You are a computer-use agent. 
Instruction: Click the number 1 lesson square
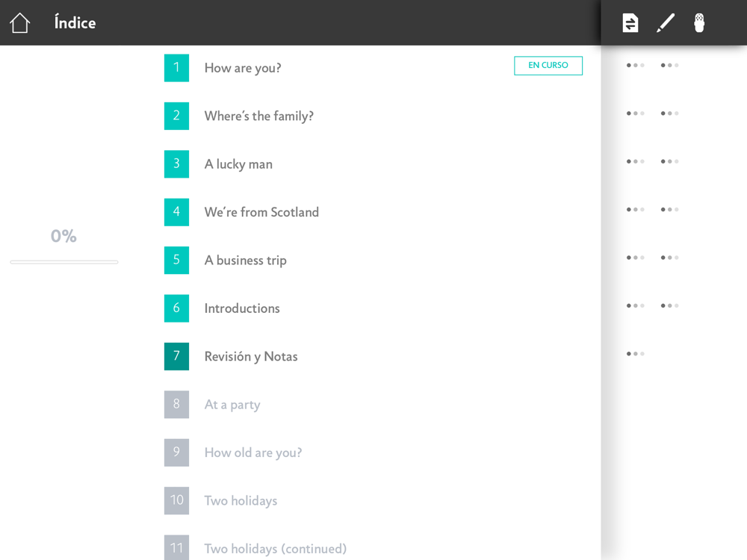[x=176, y=68]
